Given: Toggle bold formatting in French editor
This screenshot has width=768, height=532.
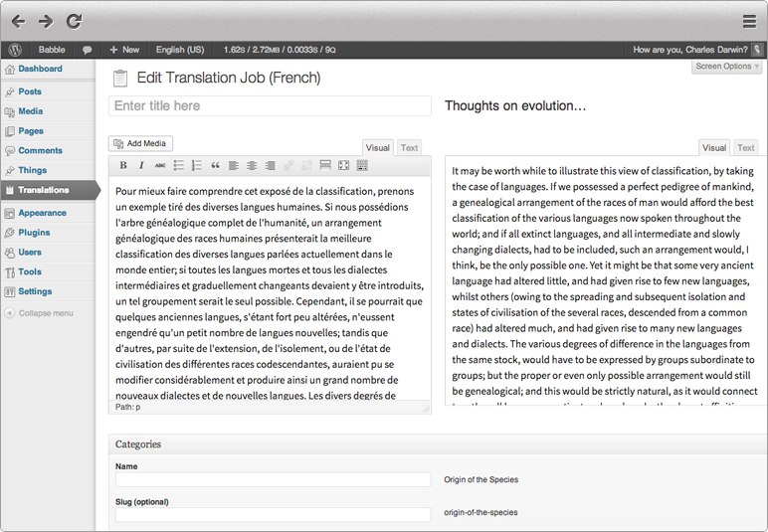Looking at the screenshot, I should point(123,166).
